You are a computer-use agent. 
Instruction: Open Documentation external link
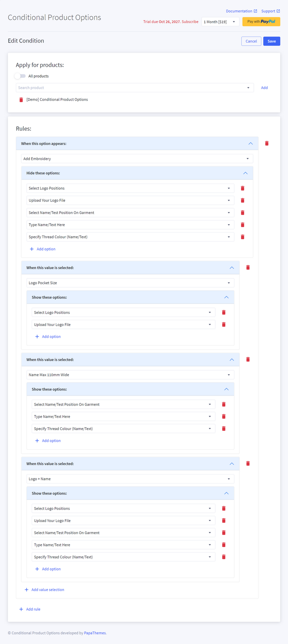241,11
